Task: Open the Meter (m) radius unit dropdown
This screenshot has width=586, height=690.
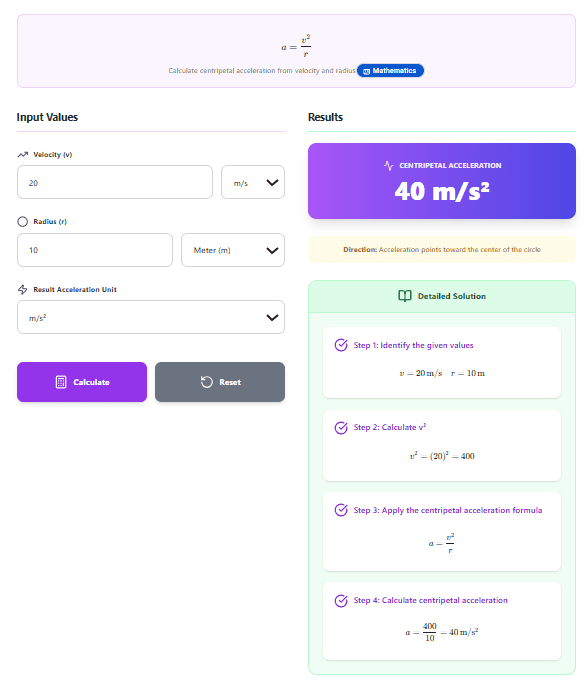Action: pyautogui.click(x=233, y=250)
